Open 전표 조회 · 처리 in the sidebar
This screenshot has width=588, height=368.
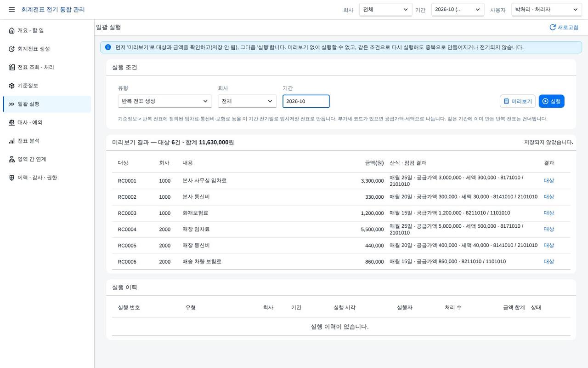47,67
